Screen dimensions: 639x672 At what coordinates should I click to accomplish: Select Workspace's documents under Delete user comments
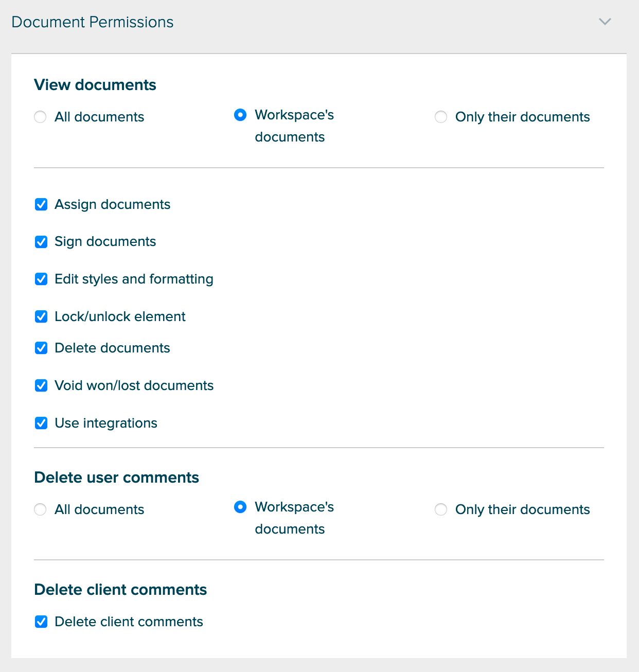[240, 507]
